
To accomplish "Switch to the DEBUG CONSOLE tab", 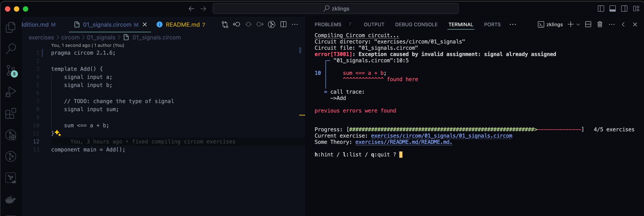I will [416, 24].
